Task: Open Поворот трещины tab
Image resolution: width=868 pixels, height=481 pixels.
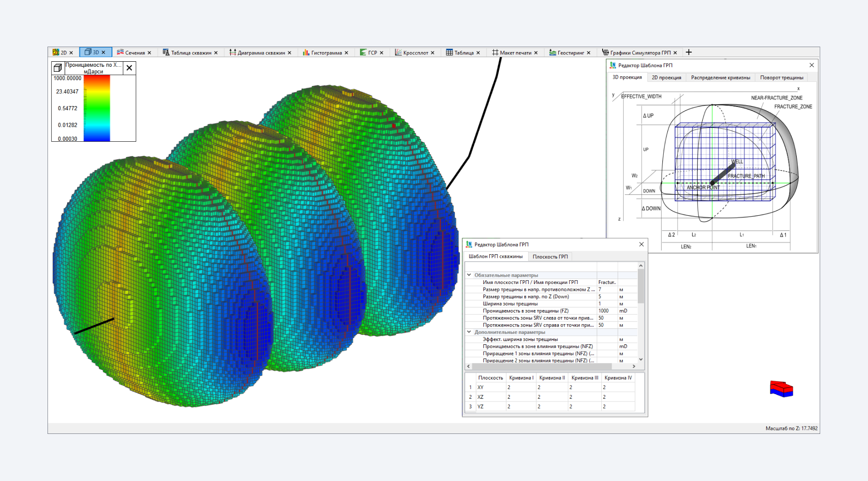Action: (782, 77)
